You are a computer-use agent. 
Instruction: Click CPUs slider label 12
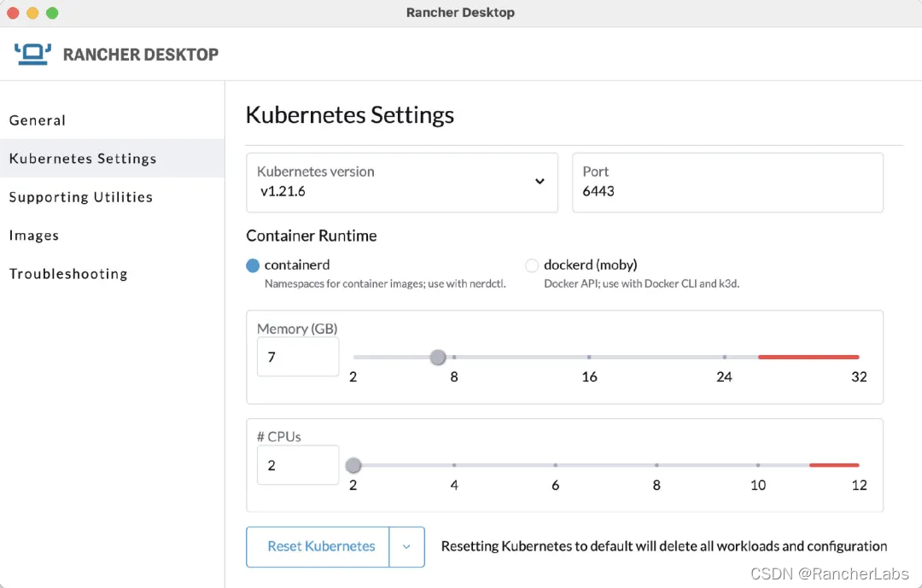click(x=859, y=485)
